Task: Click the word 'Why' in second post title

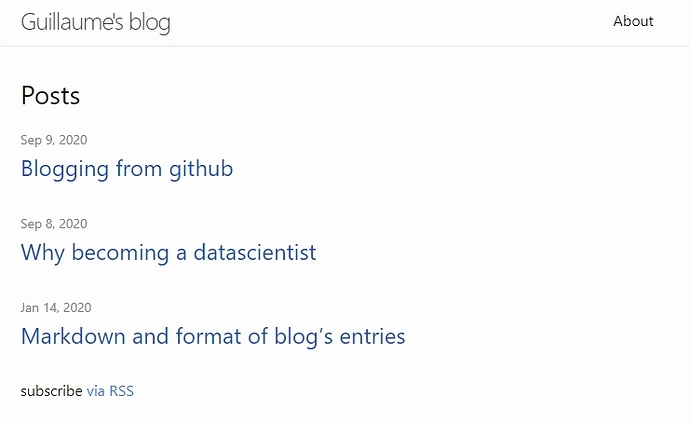Action: (40, 252)
